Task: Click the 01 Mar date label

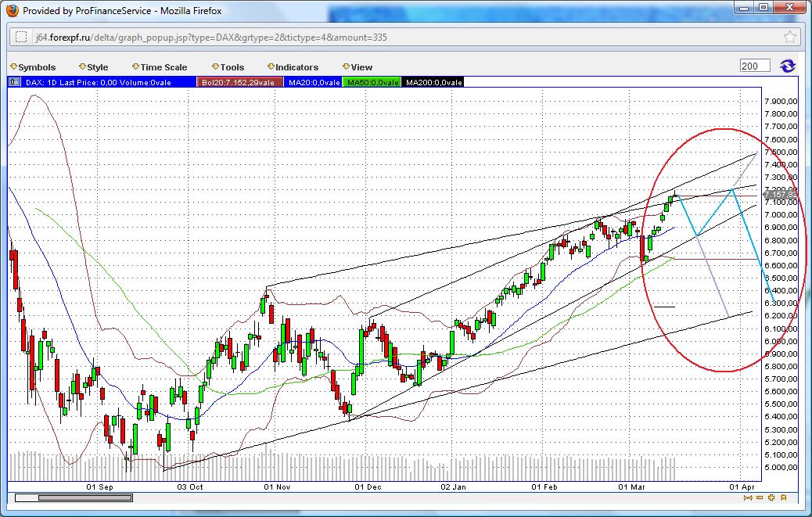Action: 631,487
